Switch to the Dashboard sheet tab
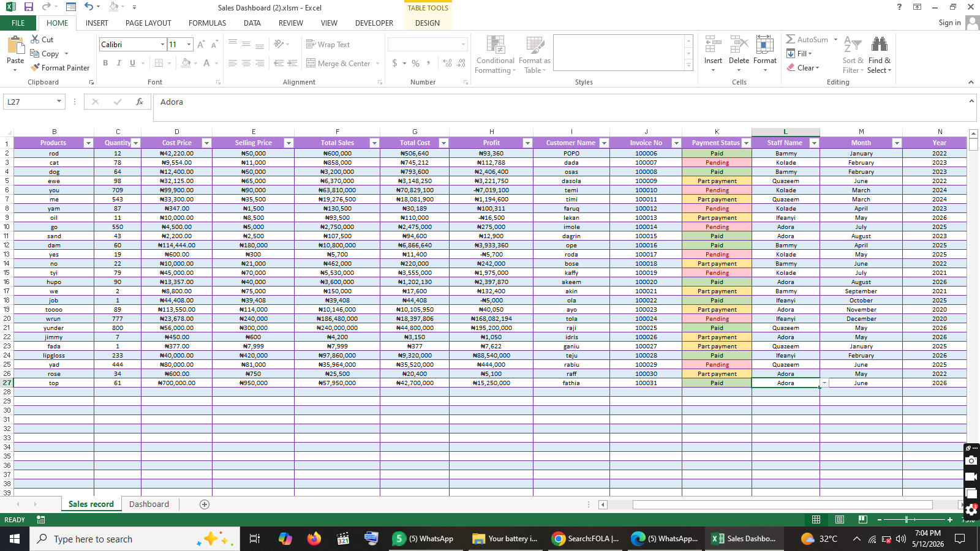The image size is (980, 551). [149, 504]
